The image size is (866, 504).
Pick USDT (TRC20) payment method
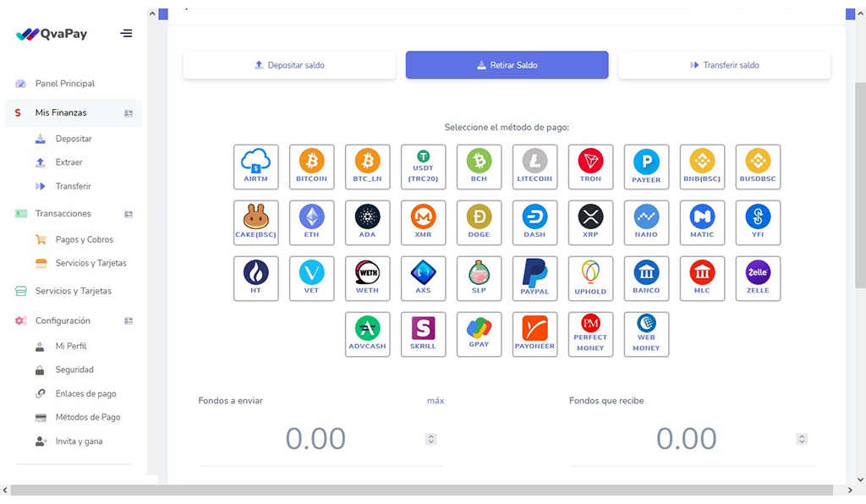click(x=423, y=167)
